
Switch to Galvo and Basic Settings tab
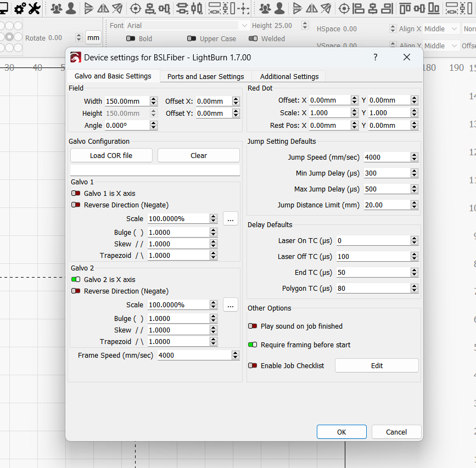coord(113,76)
